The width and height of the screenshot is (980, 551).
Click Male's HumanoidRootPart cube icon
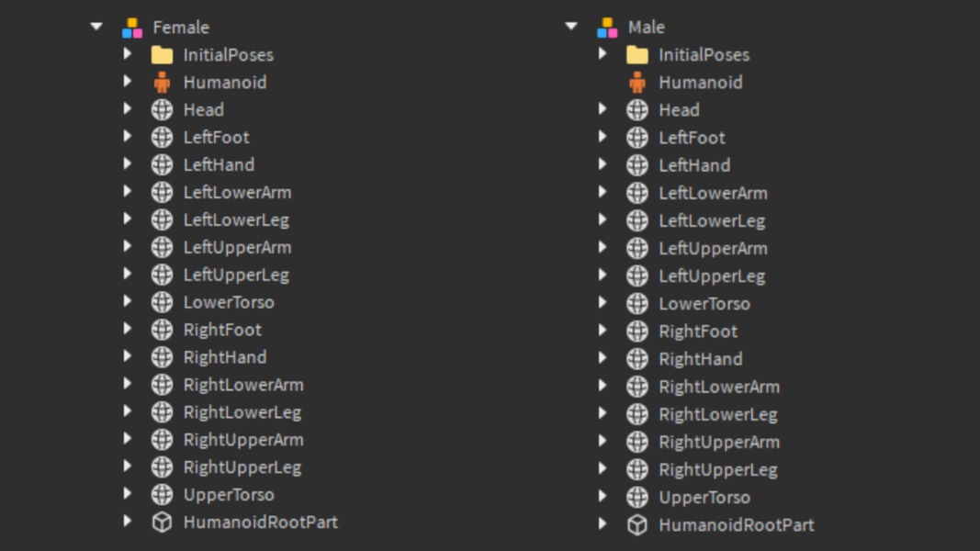636,525
